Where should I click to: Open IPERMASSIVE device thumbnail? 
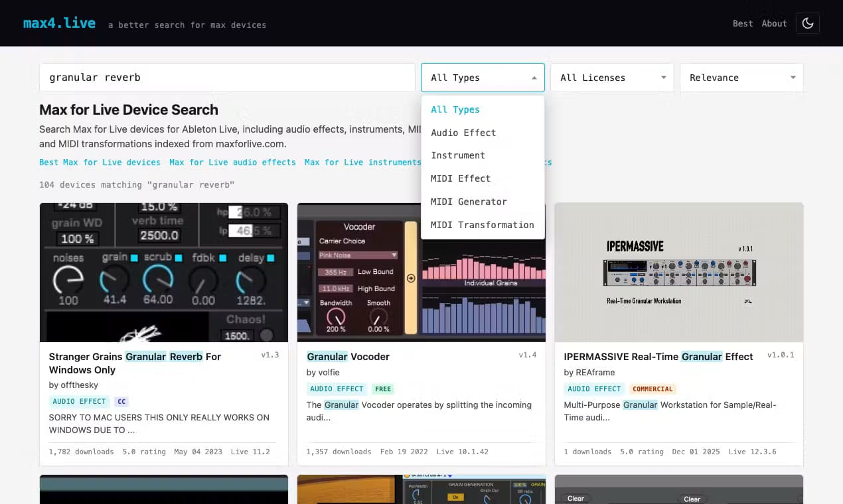679,273
